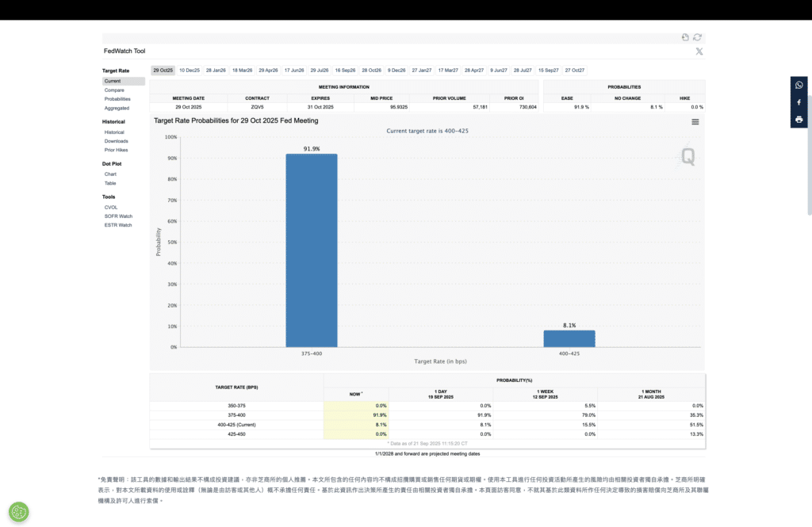This screenshot has height=527, width=812.
Task: Open Probabilities in the sidebar
Action: tap(117, 99)
